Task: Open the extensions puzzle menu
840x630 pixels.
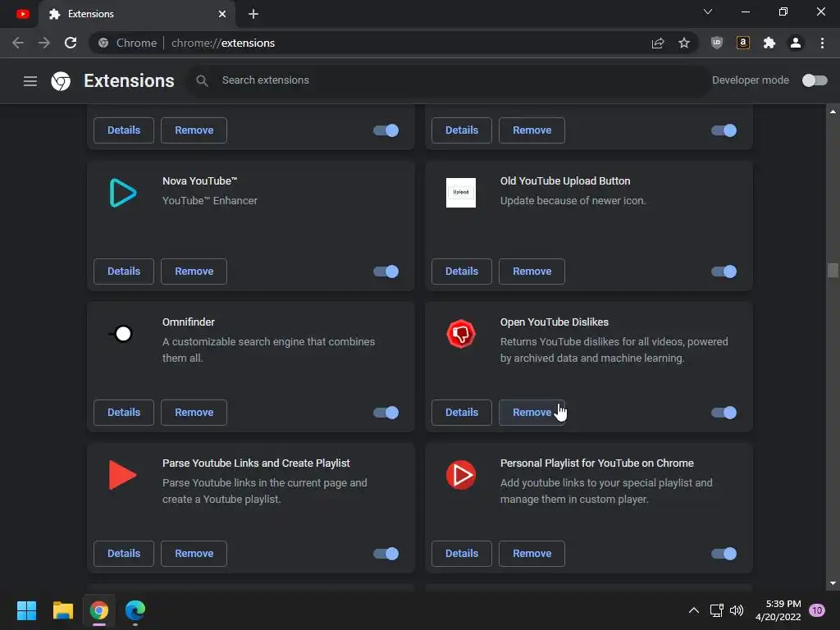Action: tap(769, 43)
